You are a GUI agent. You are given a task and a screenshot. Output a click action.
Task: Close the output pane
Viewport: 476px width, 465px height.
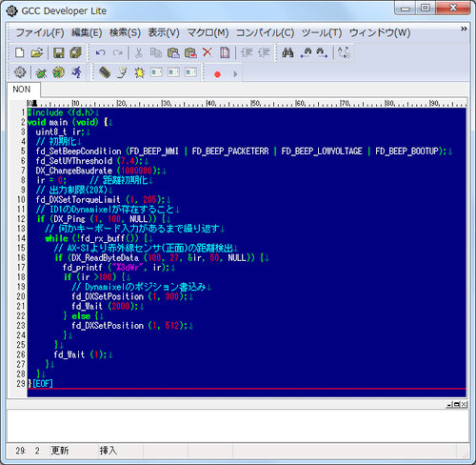[x=464, y=404]
